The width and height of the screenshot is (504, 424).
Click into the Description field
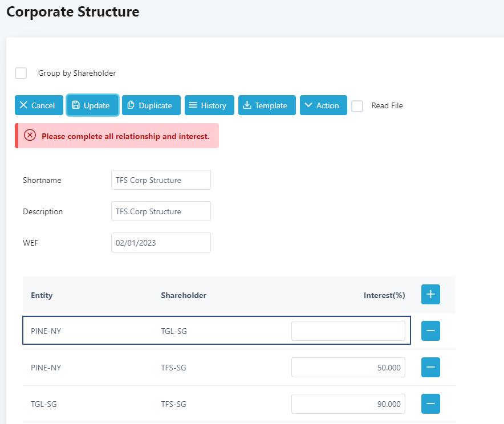161,211
